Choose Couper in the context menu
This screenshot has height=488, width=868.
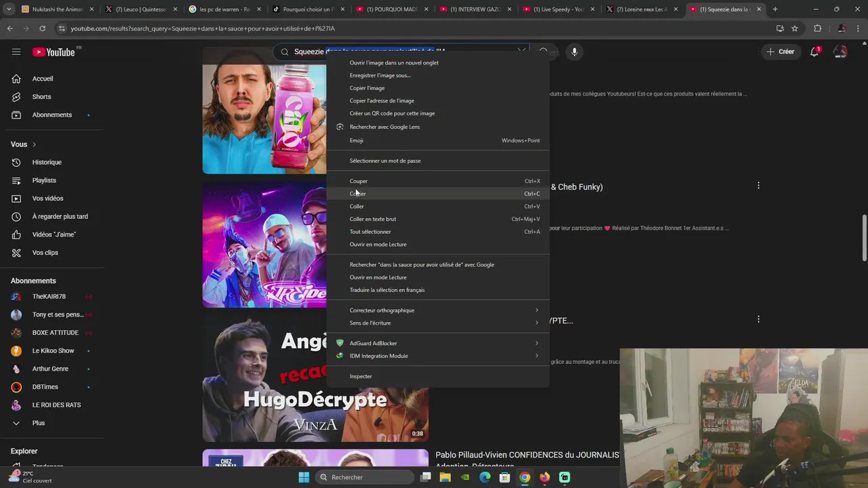click(x=438, y=181)
